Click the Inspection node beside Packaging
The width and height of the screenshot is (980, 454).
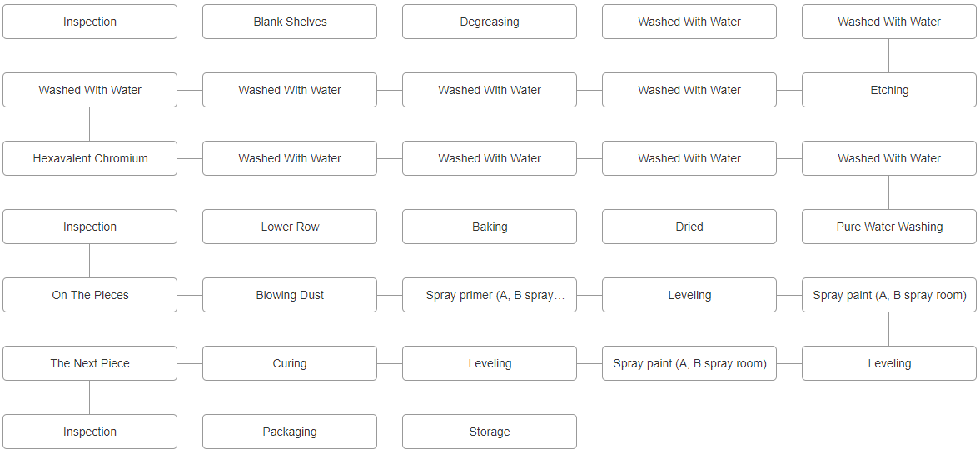point(90,432)
